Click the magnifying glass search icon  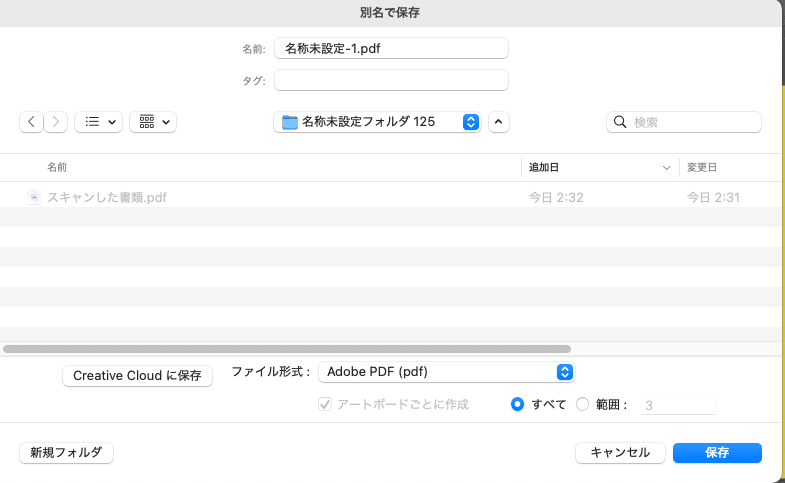coord(620,122)
